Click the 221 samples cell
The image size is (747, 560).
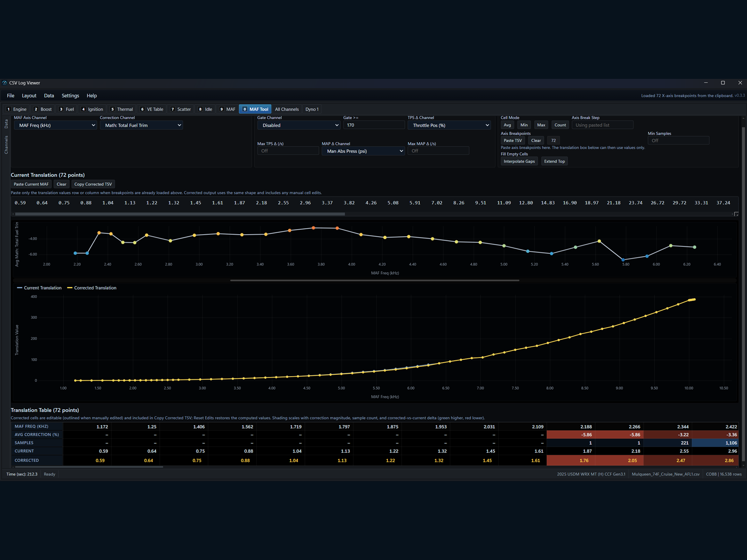(x=668, y=443)
